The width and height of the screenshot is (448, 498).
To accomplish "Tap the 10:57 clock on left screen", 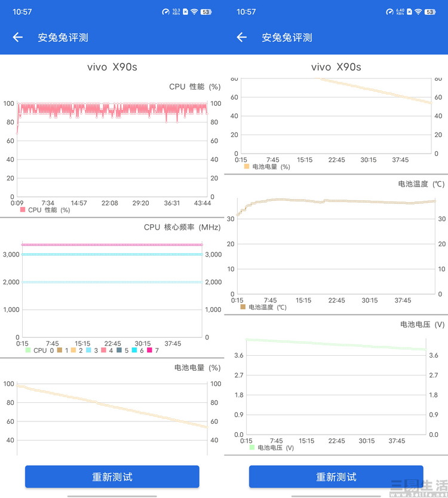I will (22, 12).
